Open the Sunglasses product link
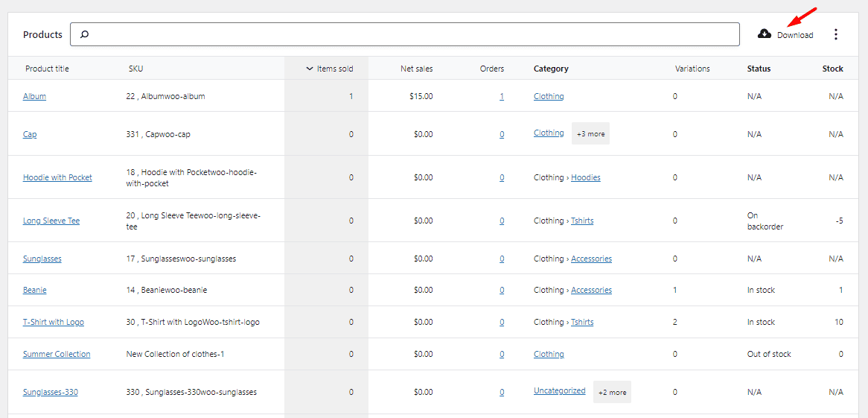 coord(42,259)
